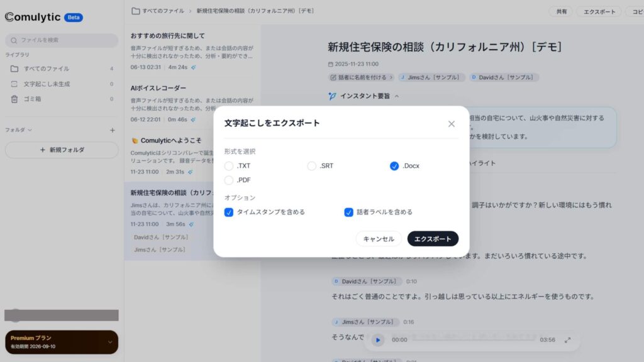Click the trash can icon in sidebar

pos(14,99)
